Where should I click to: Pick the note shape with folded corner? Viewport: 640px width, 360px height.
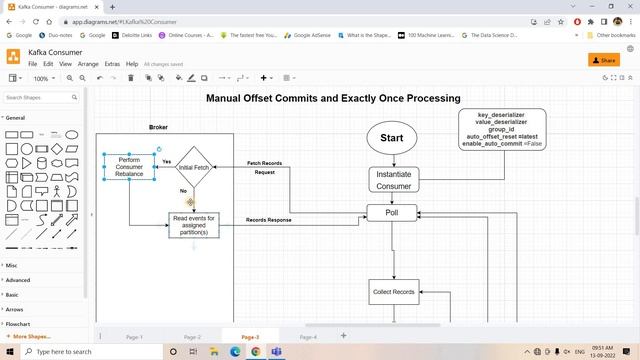(x=11, y=191)
